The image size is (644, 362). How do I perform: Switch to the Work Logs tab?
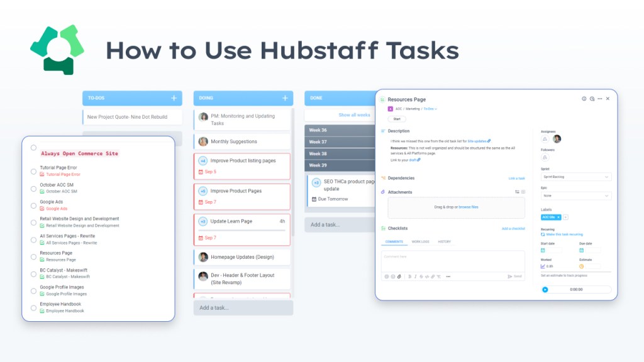click(x=421, y=241)
